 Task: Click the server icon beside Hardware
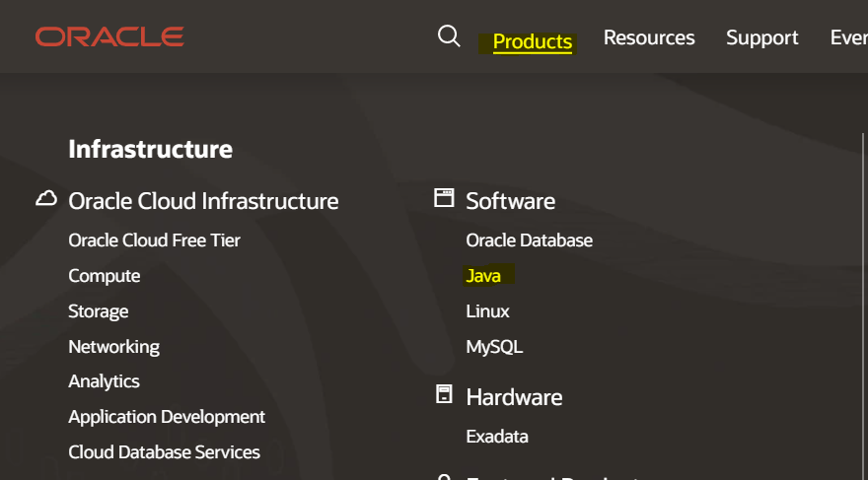[444, 394]
